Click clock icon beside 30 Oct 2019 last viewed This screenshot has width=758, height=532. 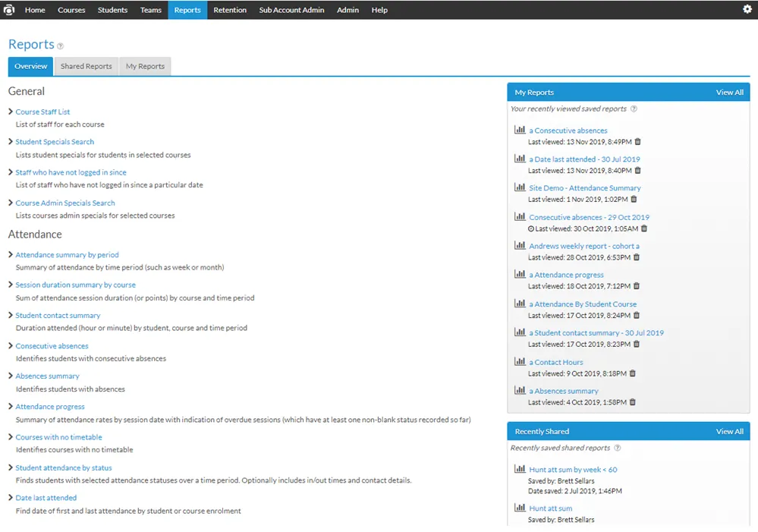point(531,228)
